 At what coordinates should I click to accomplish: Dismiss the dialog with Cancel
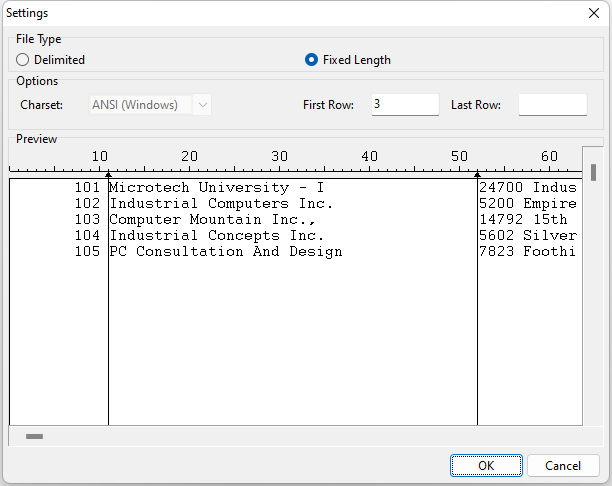click(x=563, y=465)
